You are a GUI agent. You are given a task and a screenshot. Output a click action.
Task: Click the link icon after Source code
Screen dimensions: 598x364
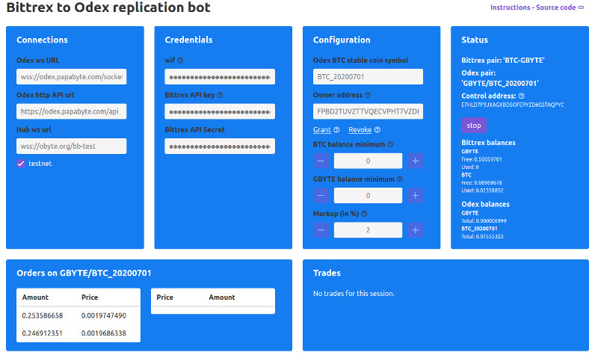point(581,7)
